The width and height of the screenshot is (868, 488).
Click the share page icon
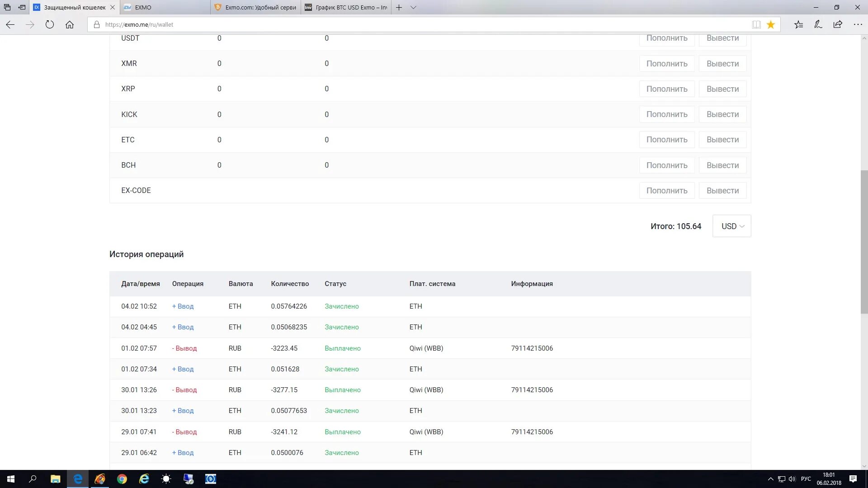(838, 25)
